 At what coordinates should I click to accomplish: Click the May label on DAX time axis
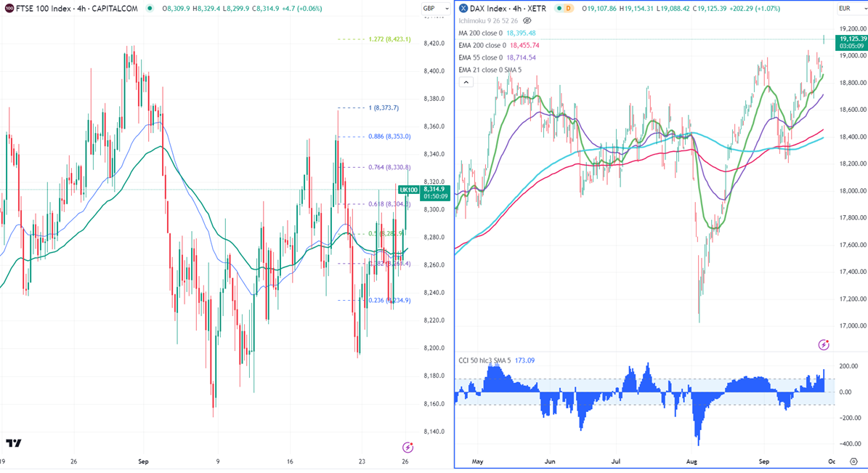(477, 461)
